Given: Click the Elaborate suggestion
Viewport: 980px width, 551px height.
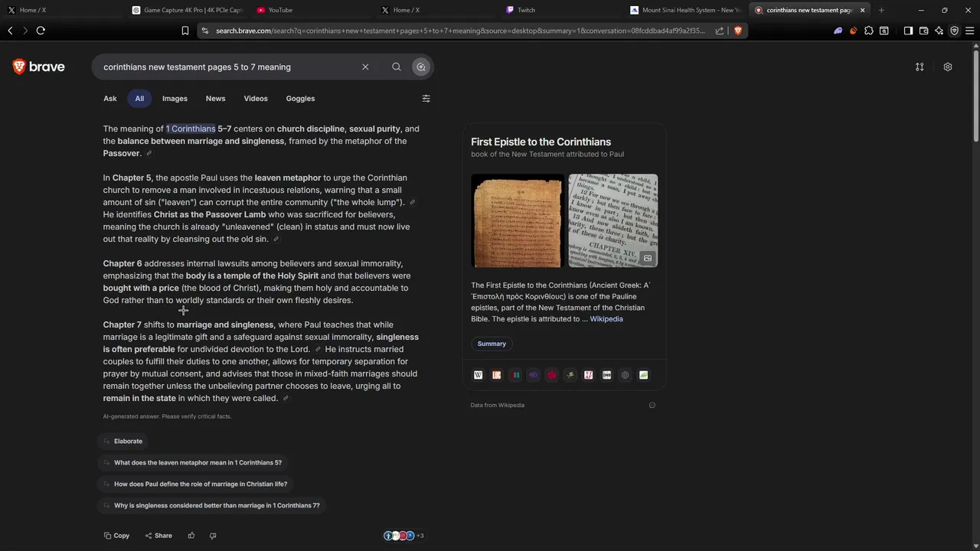Looking at the screenshot, I should [x=122, y=442].
